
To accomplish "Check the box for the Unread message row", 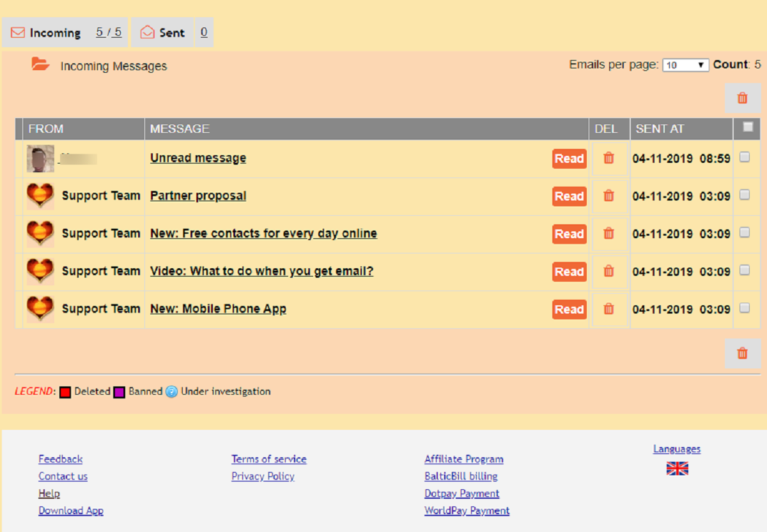I will tap(745, 157).
